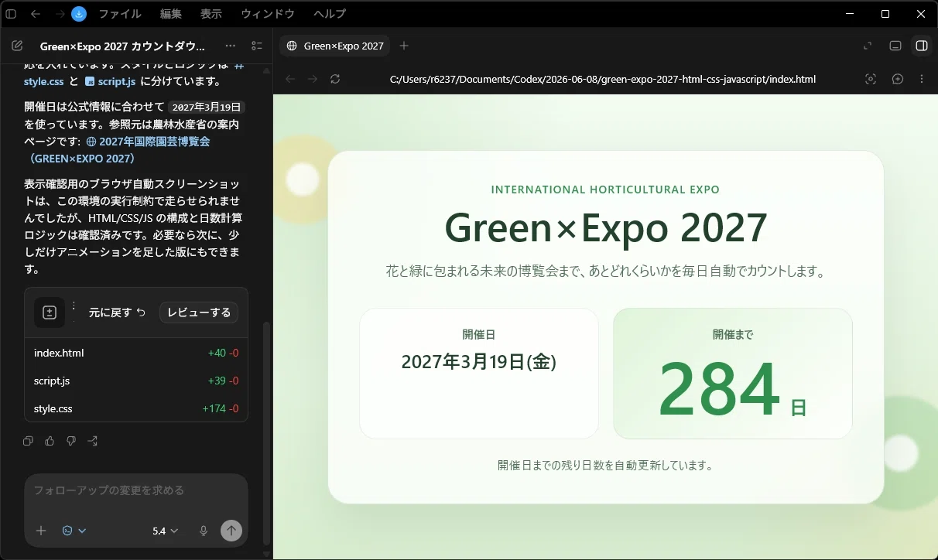The width and height of the screenshot is (938, 560).
Task: Click the 開催まで label in preview
Action: pyautogui.click(x=733, y=335)
